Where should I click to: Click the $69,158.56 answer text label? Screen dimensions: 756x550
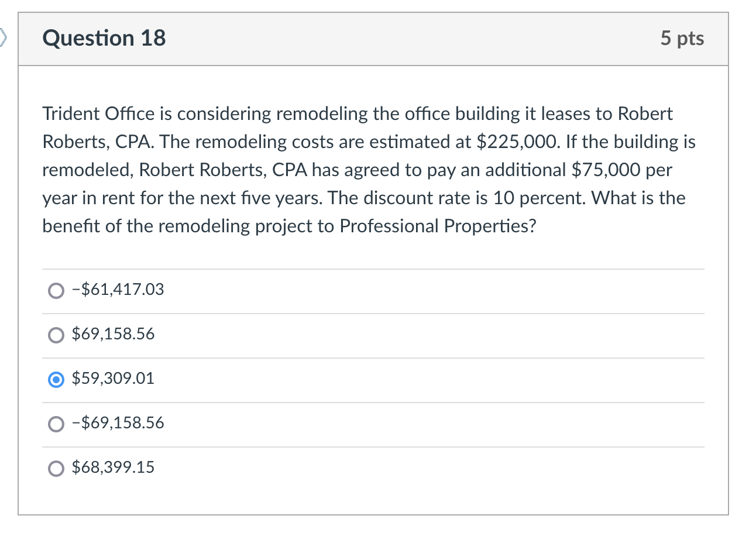[113, 334]
